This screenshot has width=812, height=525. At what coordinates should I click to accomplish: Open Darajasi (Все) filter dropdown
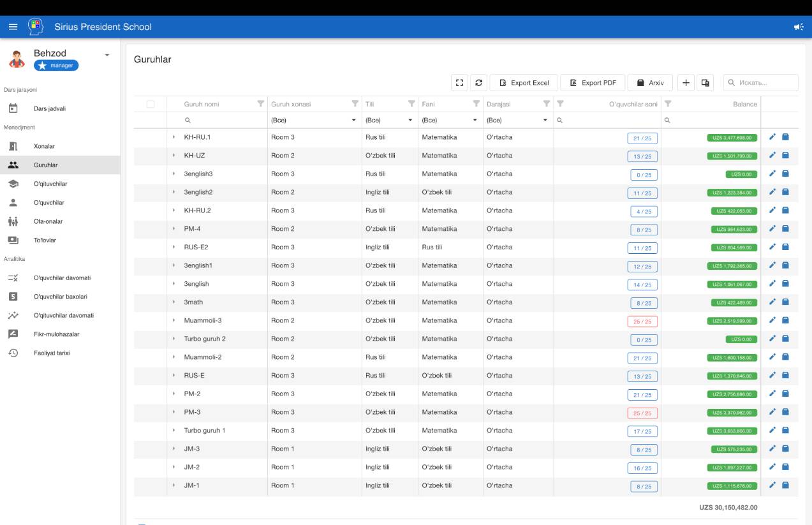518,120
